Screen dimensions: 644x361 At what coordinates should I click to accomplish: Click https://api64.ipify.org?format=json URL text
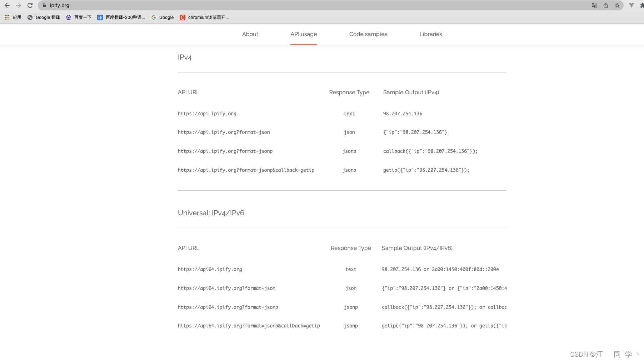click(x=227, y=288)
